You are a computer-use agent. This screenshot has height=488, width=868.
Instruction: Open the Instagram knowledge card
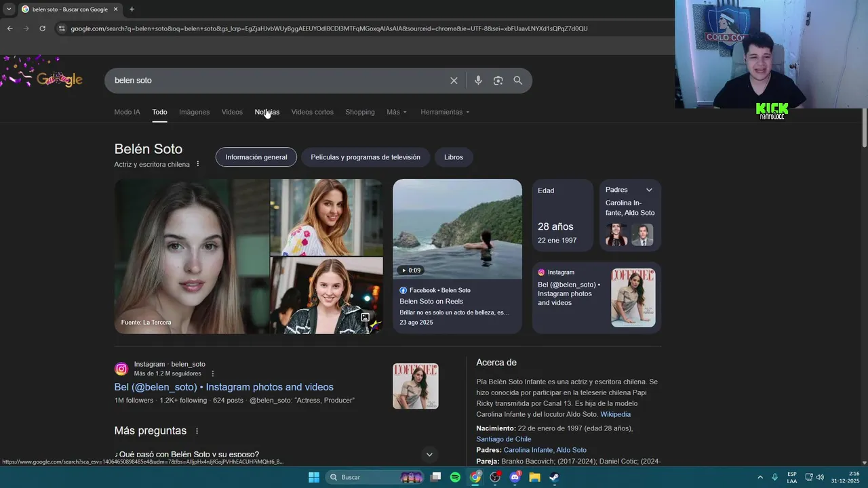point(597,298)
